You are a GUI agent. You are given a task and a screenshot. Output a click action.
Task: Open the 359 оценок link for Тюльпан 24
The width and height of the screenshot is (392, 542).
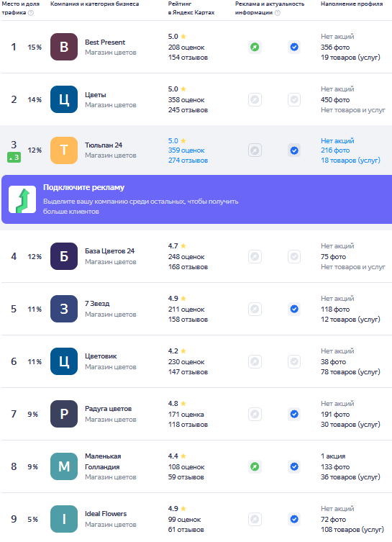click(186, 150)
